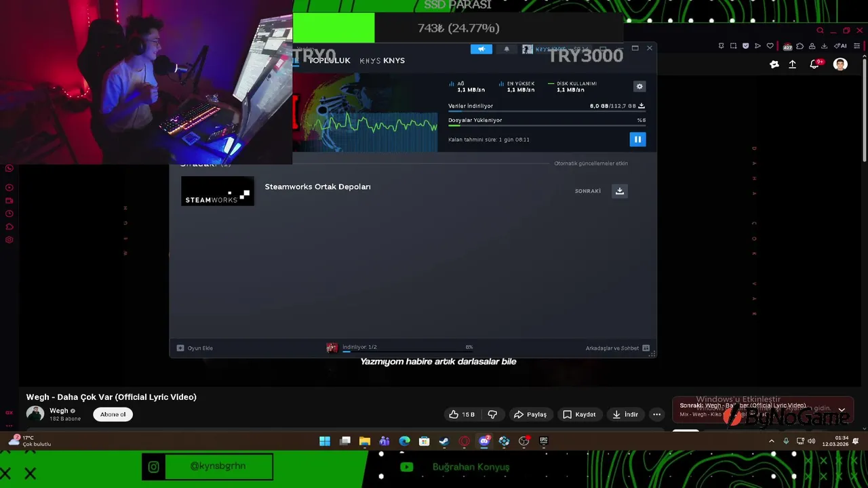Click Kaydet save button

[x=579, y=414]
